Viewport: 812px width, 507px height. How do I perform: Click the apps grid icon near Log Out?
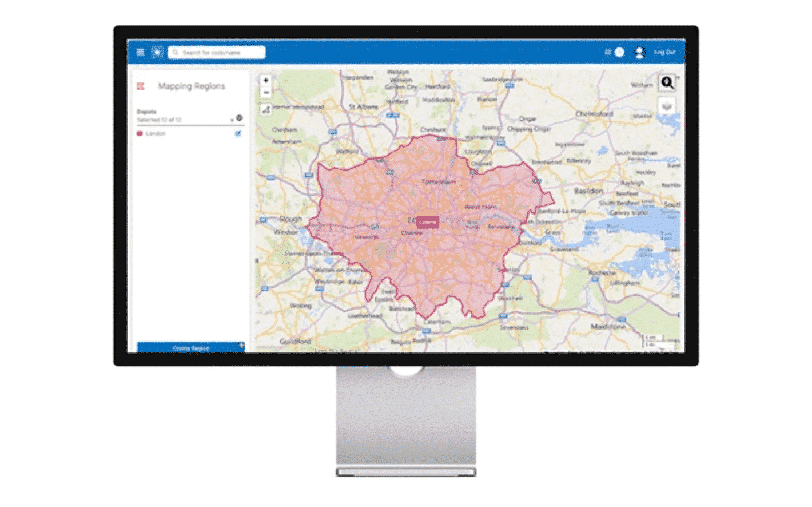point(607,52)
